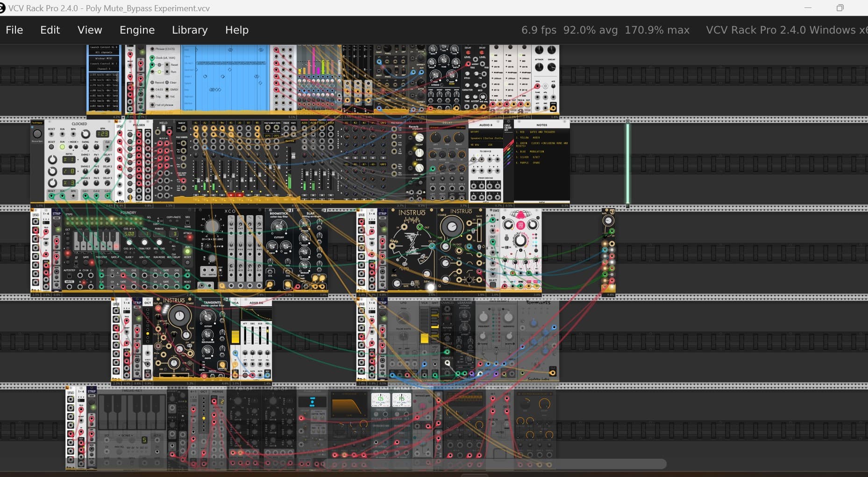Open the Library menu

point(190,30)
